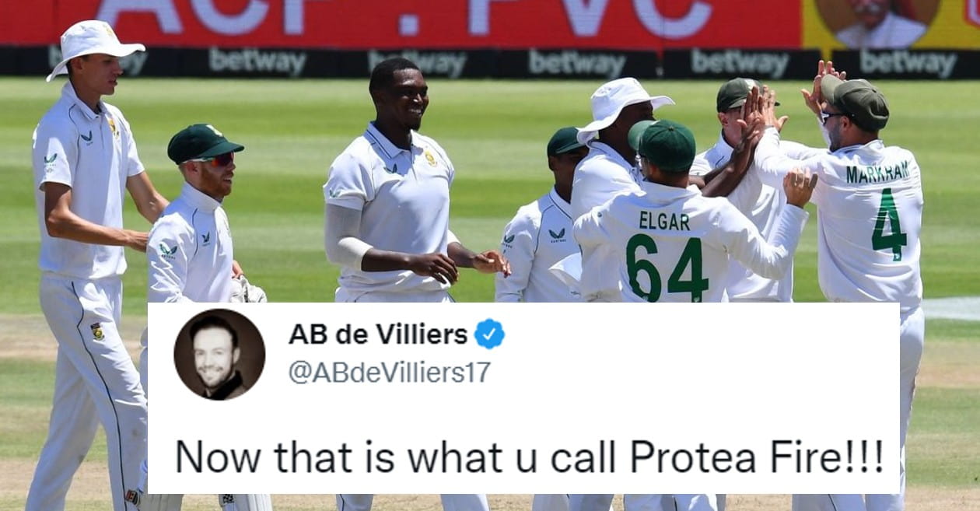
Task: Click the wicketkeeper's green cap
Action: click(x=204, y=143)
